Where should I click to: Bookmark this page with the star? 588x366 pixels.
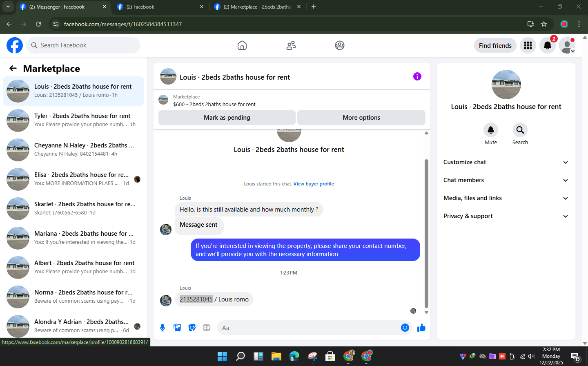tap(544, 24)
